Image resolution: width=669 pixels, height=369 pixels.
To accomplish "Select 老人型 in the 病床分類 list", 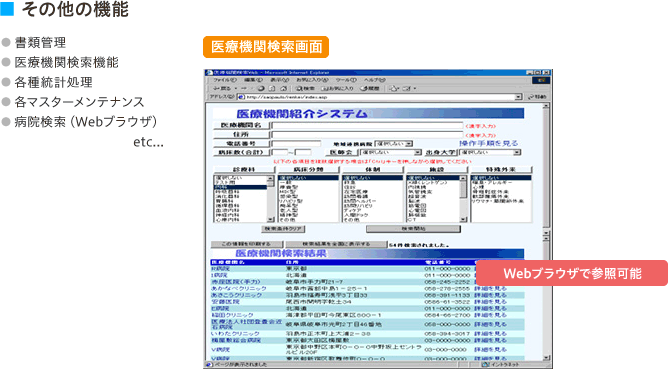I will click(308, 211).
